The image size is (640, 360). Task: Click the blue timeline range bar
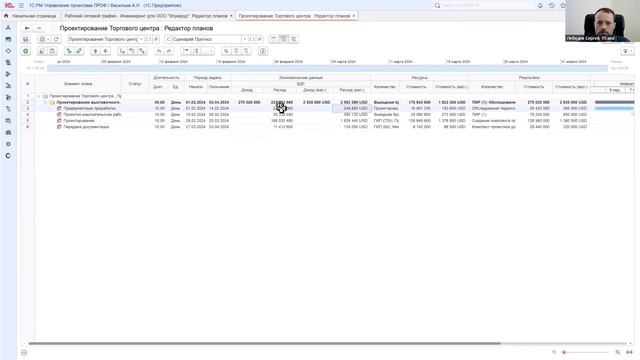(x=327, y=68)
